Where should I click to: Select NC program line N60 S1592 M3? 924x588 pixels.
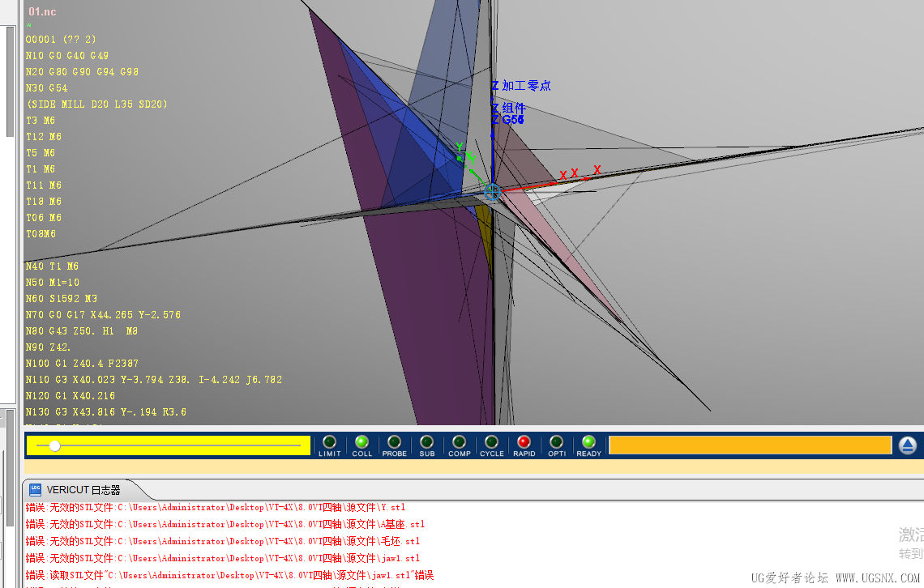(61, 298)
